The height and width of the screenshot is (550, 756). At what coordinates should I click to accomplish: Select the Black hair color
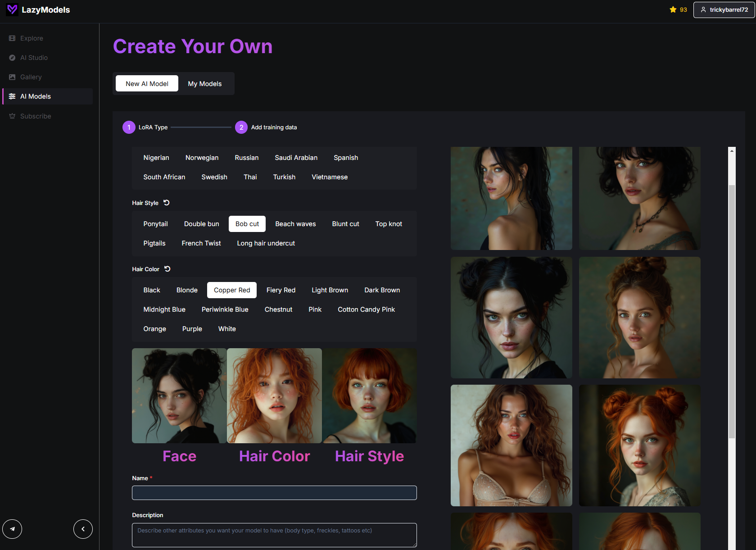[152, 290]
